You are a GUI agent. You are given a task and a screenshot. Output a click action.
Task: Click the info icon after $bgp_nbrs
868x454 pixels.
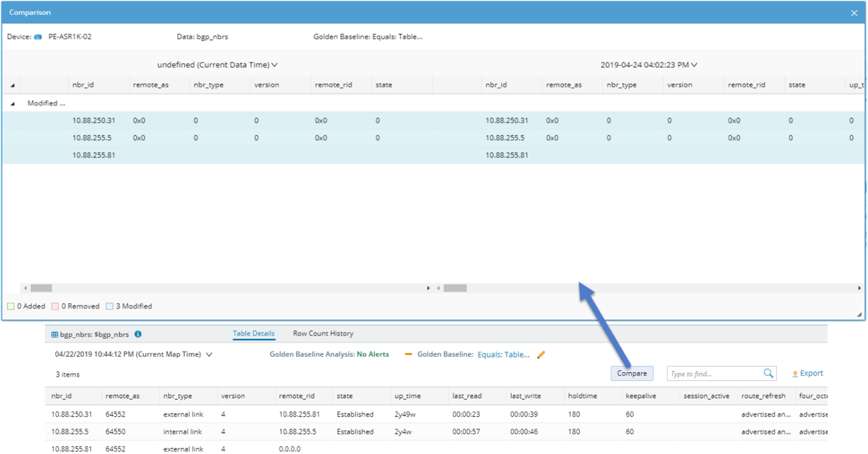137,332
